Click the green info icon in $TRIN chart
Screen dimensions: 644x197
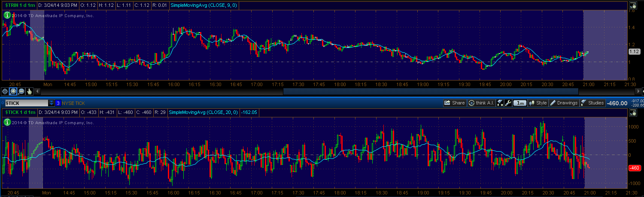pos(7,15)
